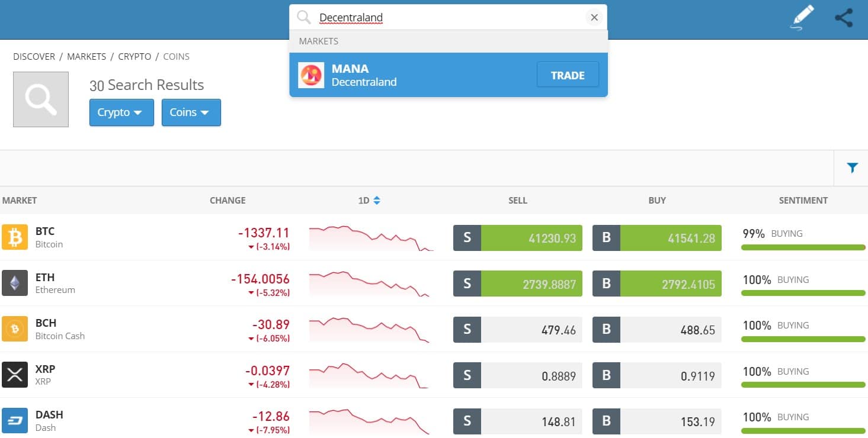The width and height of the screenshot is (868, 438).
Task: Click the SELL column header
Action: pos(518,201)
